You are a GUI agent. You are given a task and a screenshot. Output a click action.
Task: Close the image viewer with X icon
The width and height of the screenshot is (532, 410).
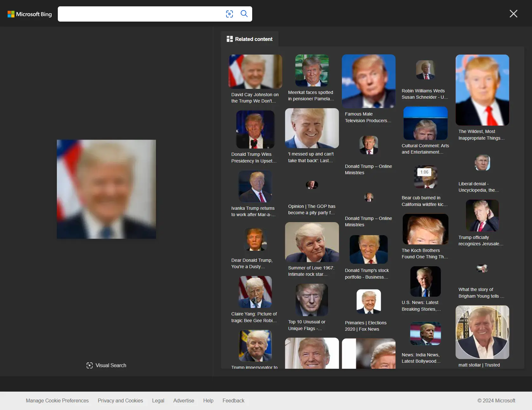pyautogui.click(x=513, y=14)
